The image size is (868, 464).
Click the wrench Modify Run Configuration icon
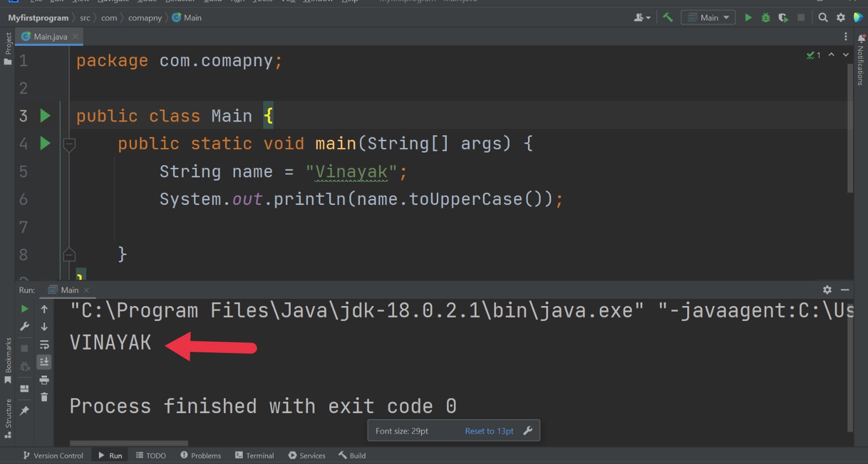pyautogui.click(x=24, y=326)
